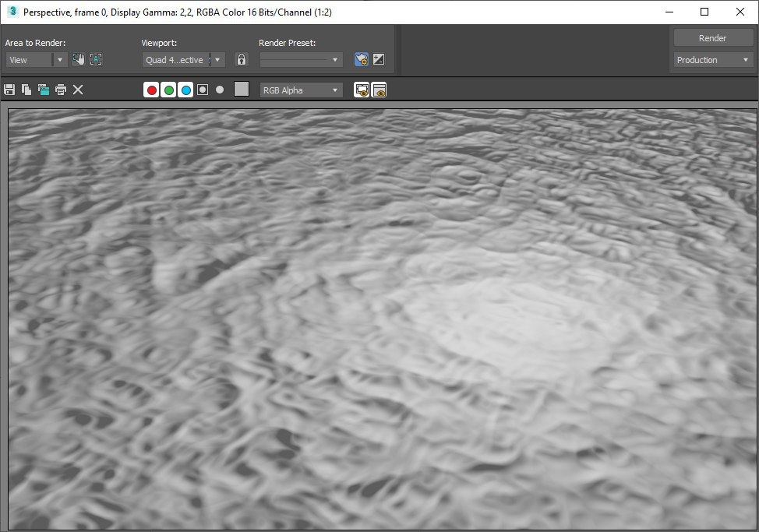Open Environment and Effects exposure icon

[379, 59]
